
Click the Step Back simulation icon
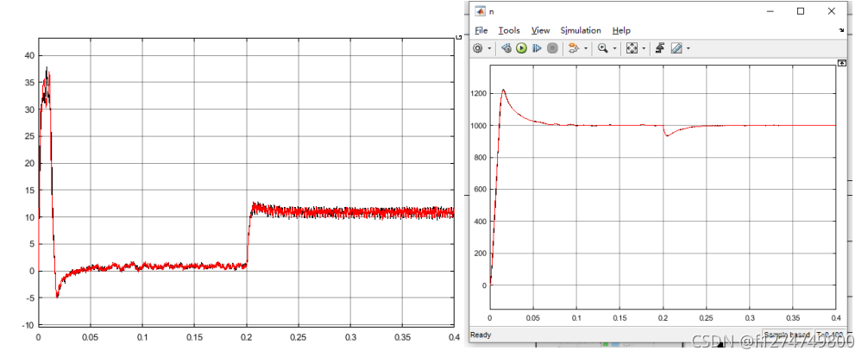pyautogui.click(x=506, y=48)
